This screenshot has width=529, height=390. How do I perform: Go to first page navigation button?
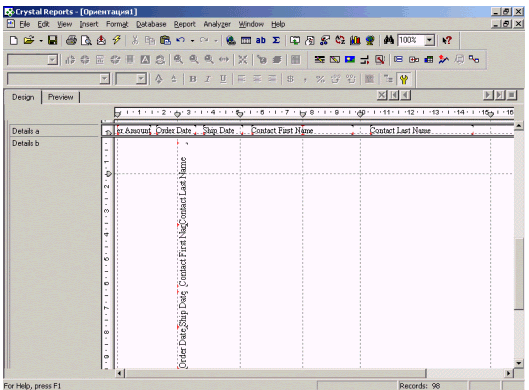pos(394,95)
